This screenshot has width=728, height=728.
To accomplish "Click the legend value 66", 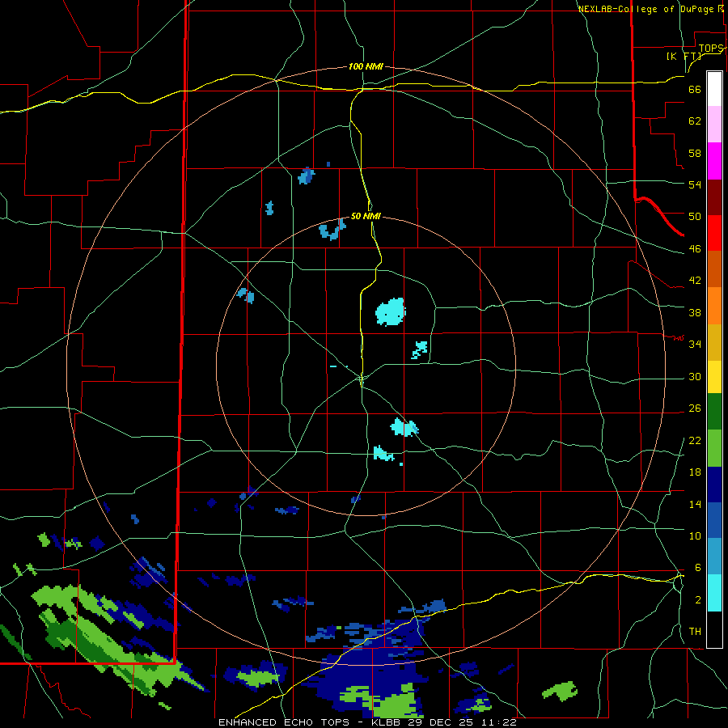I will click(695, 89).
